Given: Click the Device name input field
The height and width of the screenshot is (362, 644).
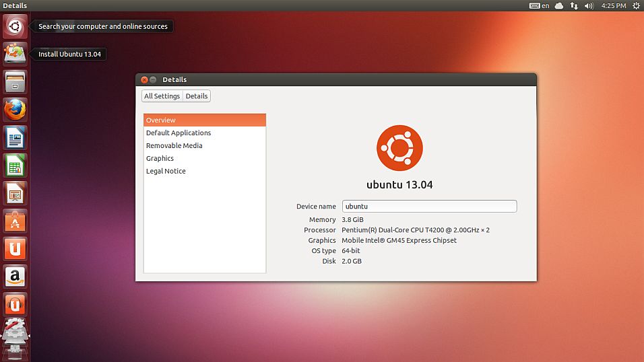Looking at the screenshot, I should point(429,206).
